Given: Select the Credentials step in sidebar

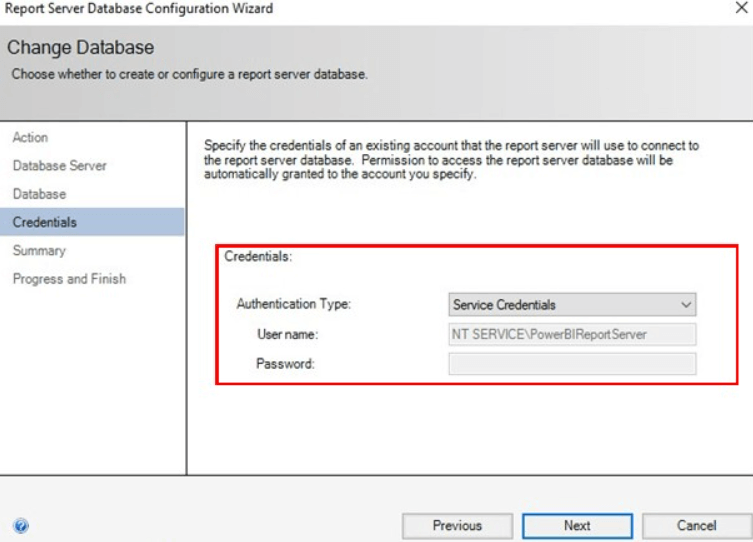Looking at the screenshot, I should [x=44, y=222].
